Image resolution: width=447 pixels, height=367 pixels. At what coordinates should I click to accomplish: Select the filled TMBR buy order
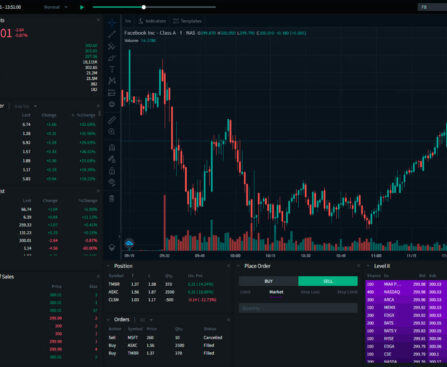point(168,353)
